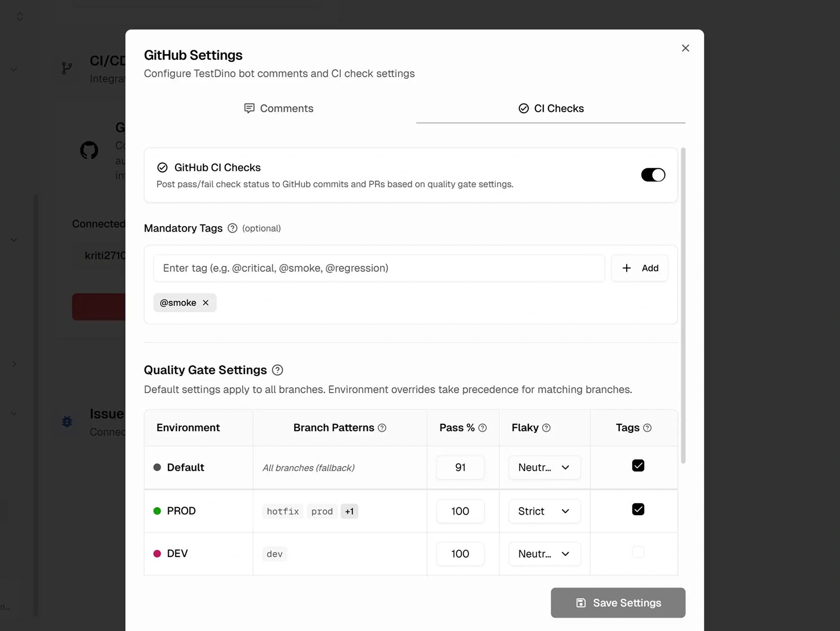The height and width of the screenshot is (631, 840).
Task: Open Default row Flaky dropdown
Action: click(544, 468)
